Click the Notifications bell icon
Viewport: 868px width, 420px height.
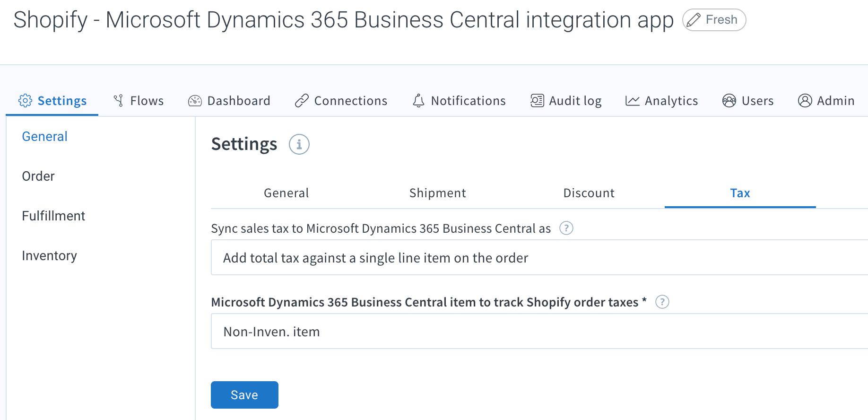pyautogui.click(x=418, y=101)
